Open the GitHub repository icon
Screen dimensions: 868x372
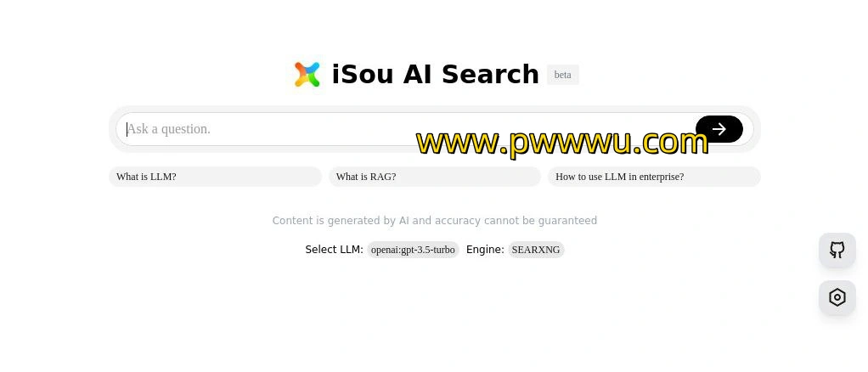[837, 251]
